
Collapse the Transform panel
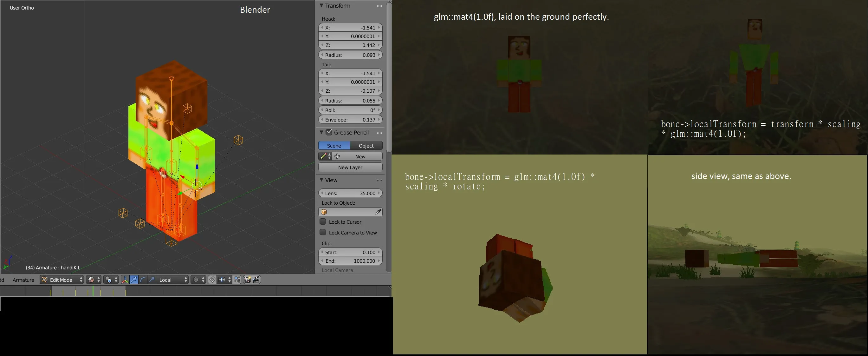click(x=321, y=5)
